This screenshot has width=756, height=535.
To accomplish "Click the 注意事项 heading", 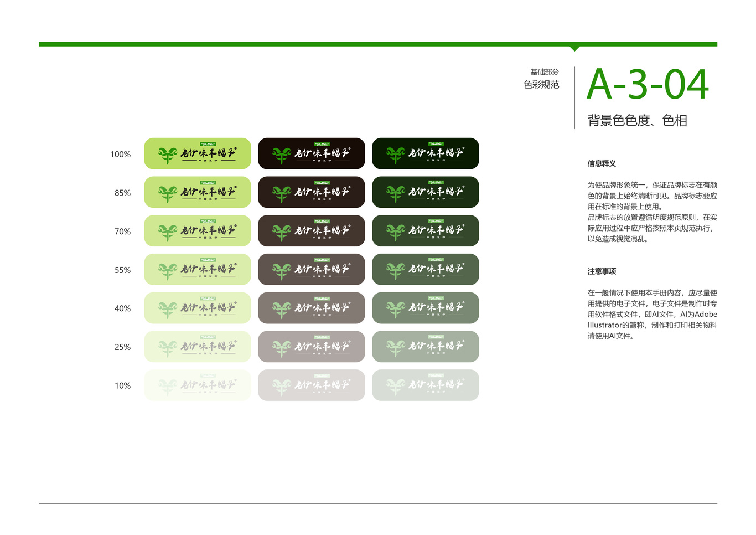I will click(x=602, y=271).
